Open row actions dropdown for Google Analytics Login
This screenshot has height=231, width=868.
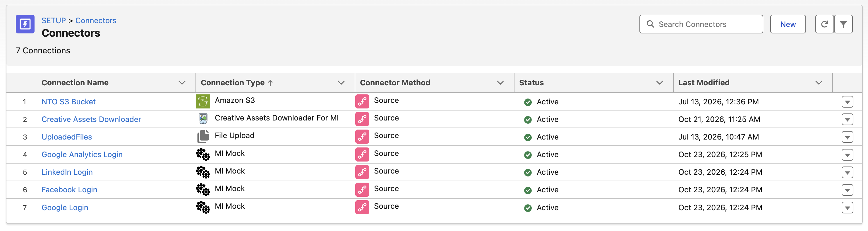847,155
